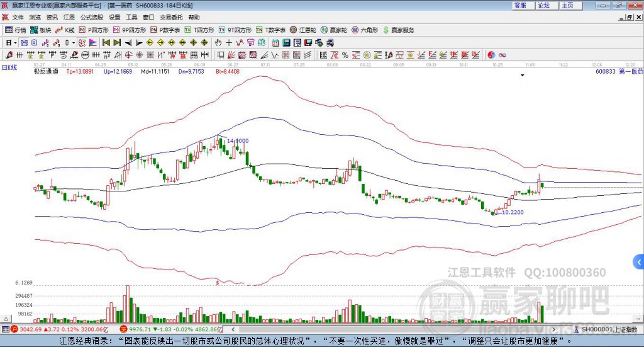This screenshot has height=347, width=644.
Task: Click the Bt=8.4408 indicator value
Action: point(228,71)
